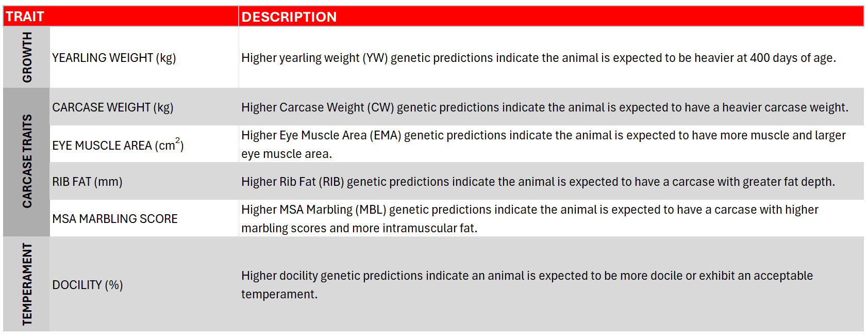The width and height of the screenshot is (868, 335).
Task: Click the DOCILITY (%) trait cell
Action: click(87, 285)
